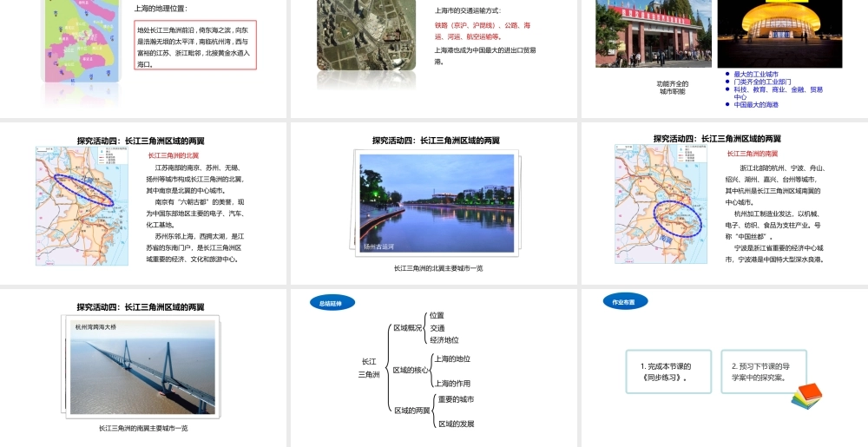
Task: Click the photo of the red gate building
Action: pyautogui.click(x=654, y=33)
